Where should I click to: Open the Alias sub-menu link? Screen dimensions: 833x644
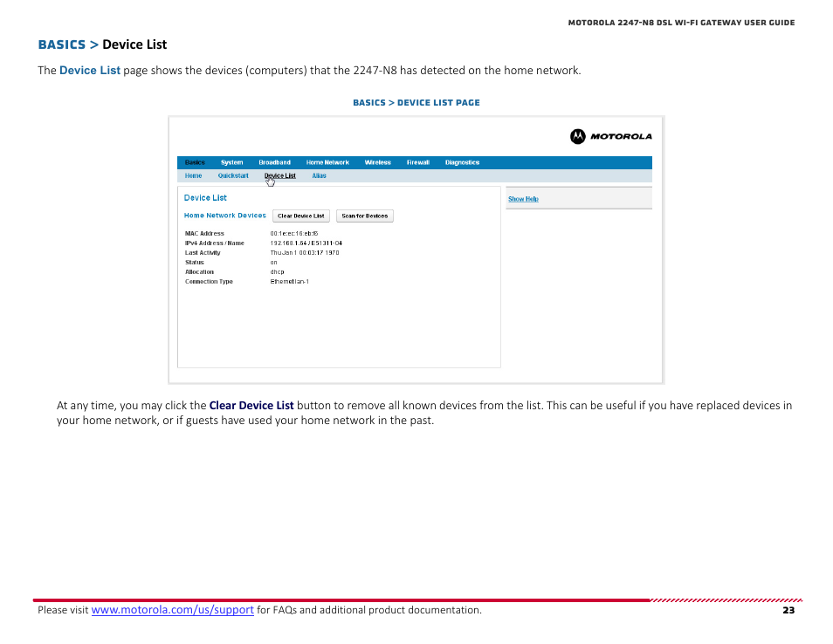point(319,175)
